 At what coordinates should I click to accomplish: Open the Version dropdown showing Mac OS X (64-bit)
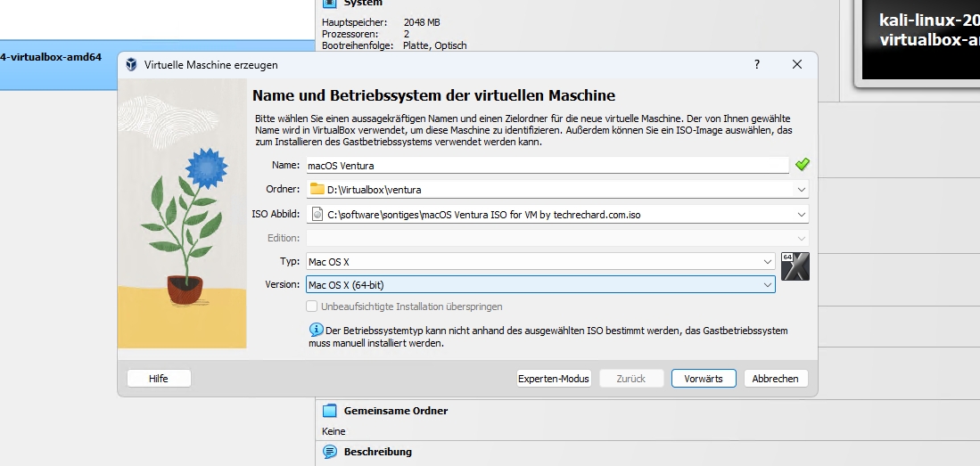(x=540, y=285)
